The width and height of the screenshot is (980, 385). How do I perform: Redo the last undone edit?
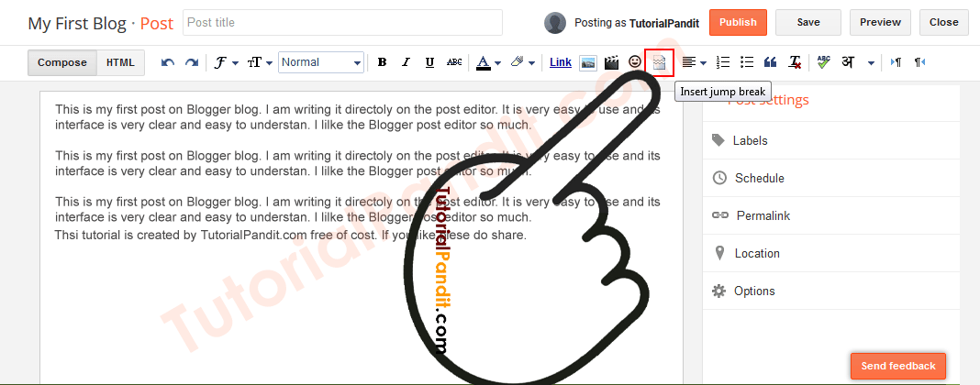click(191, 62)
